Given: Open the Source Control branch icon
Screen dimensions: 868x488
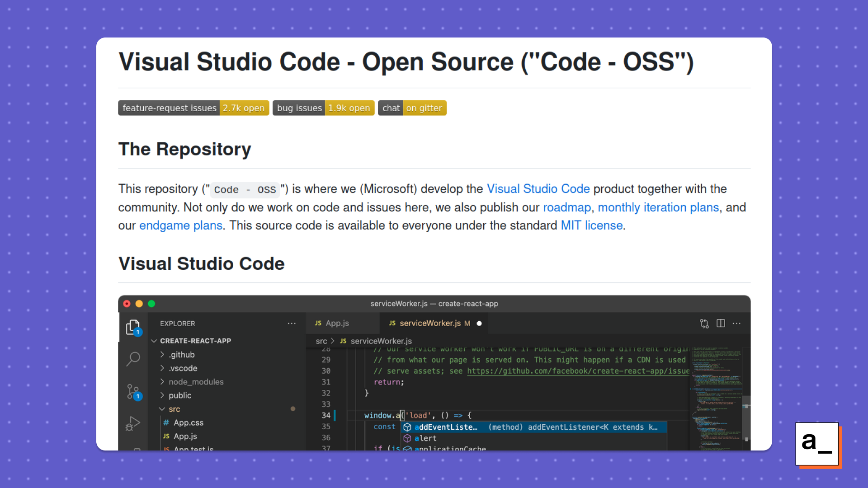Looking at the screenshot, I should (133, 391).
